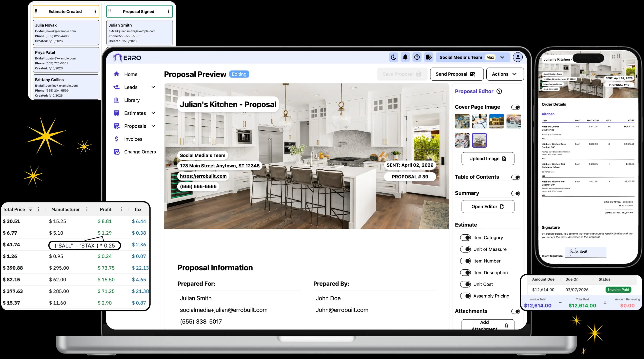Toggle the Cover Page Image switch
This screenshot has height=359, width=644.
(x=515, y=107)
